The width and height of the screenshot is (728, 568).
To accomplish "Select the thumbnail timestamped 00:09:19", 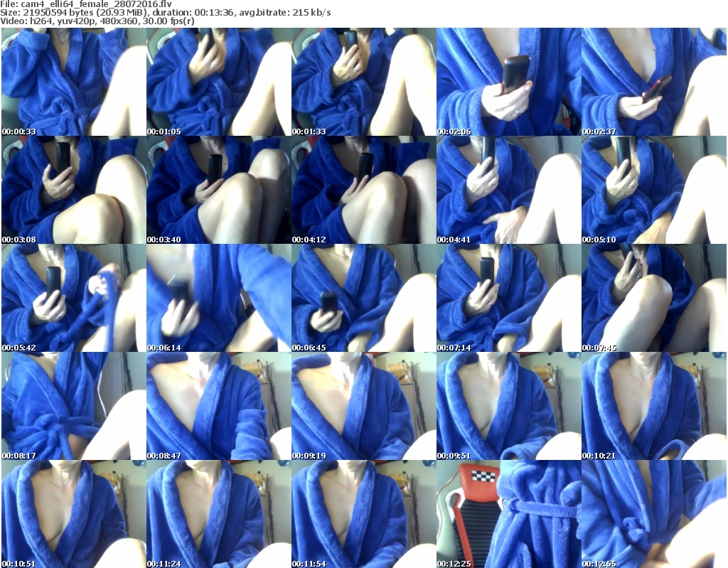I will point(364,407).
